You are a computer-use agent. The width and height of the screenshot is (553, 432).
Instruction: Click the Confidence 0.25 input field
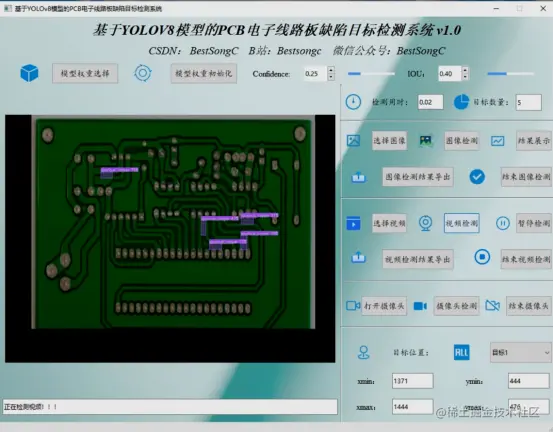(315, 73)
